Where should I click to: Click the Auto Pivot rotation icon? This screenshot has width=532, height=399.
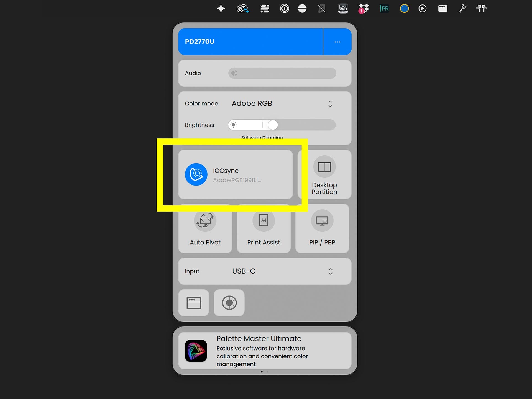pyautogui.click(x=205, y=221)
